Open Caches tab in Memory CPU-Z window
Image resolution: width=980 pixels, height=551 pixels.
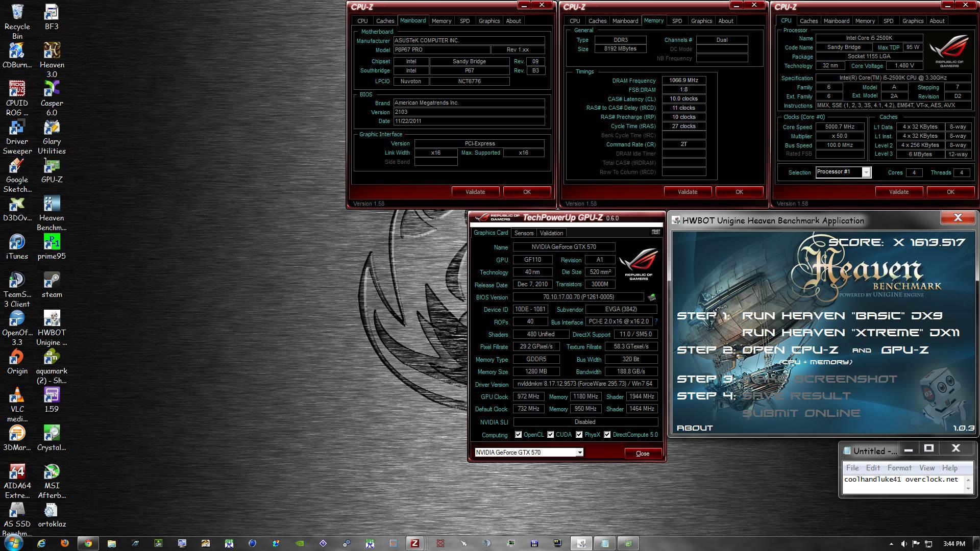pos(597,21)
